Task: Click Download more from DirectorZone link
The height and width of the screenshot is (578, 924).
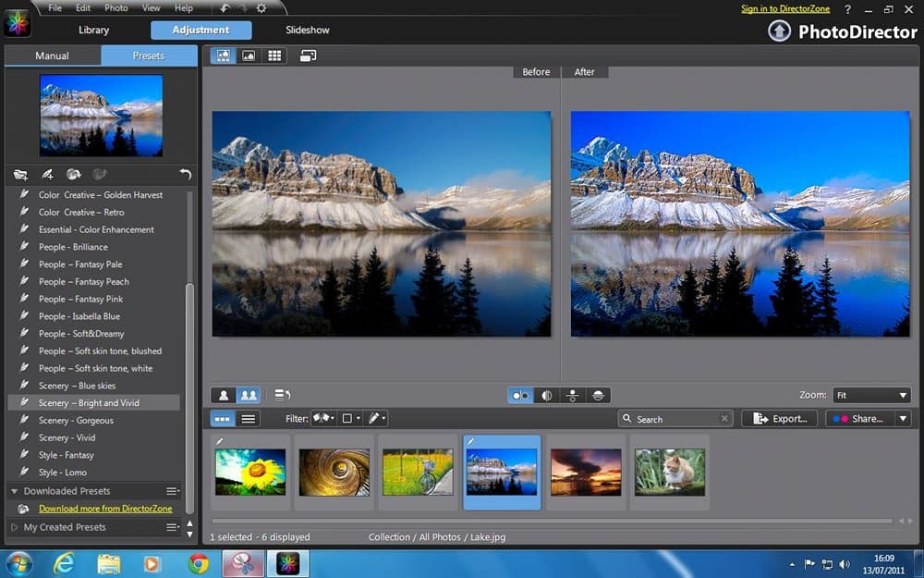Action: click(104, 509)
